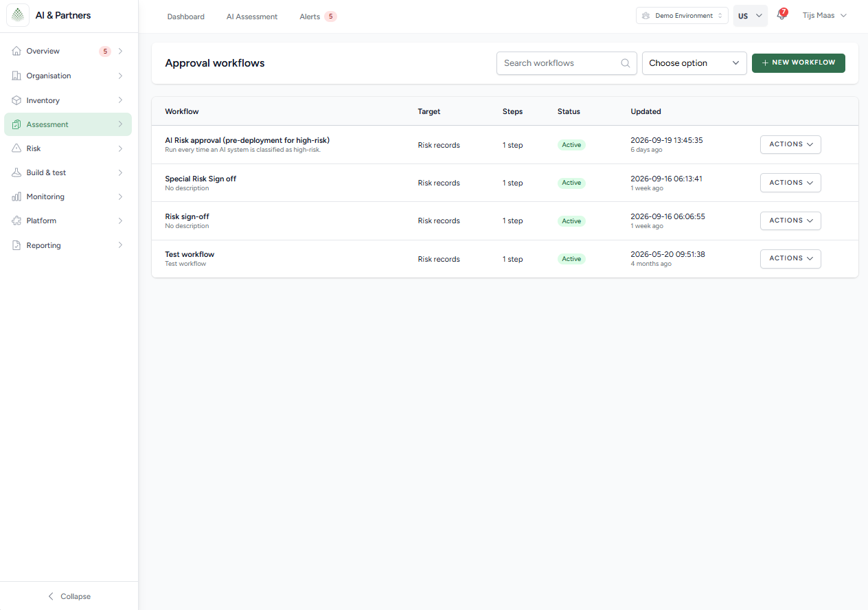Click the Search workflows input field

tap(567, 63)
